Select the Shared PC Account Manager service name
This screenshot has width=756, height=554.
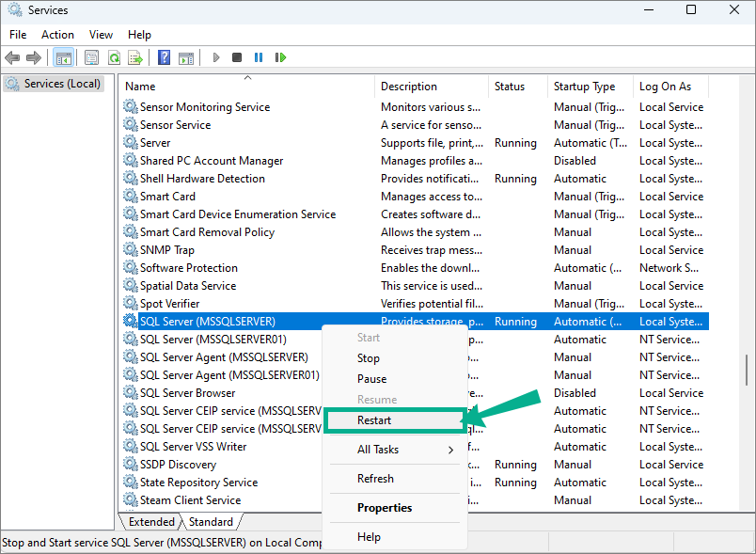click(212, 161)
